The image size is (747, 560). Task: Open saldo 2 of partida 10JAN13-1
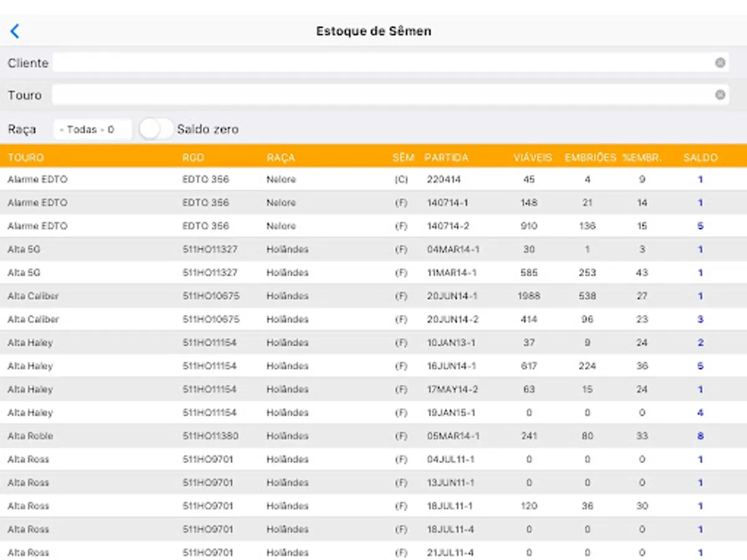click(700, 343)
